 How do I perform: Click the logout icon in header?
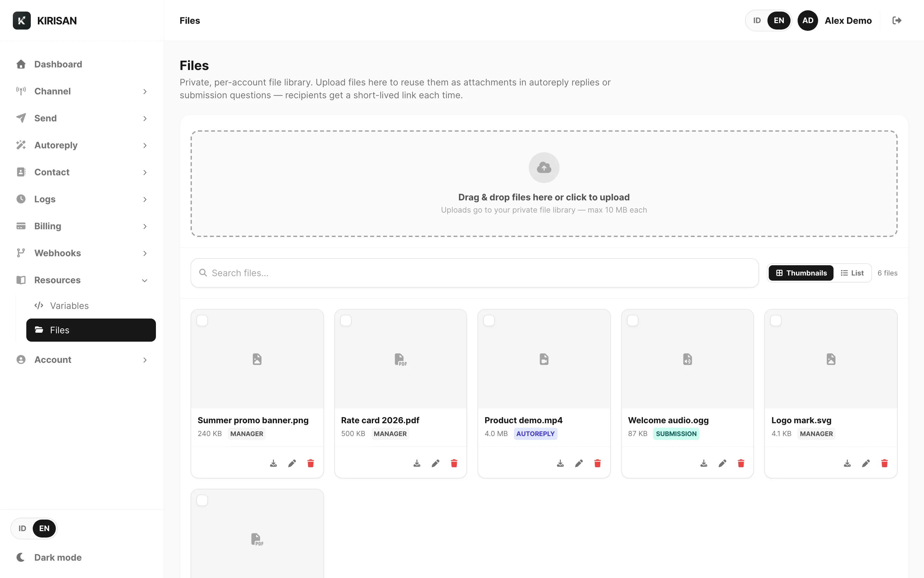point(897,21)
